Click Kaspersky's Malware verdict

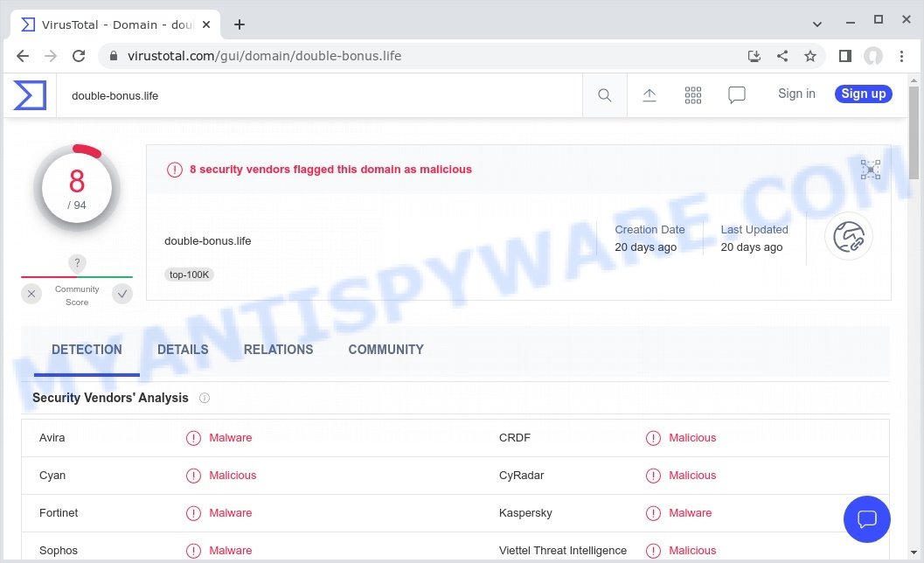(x=690, y=513)
